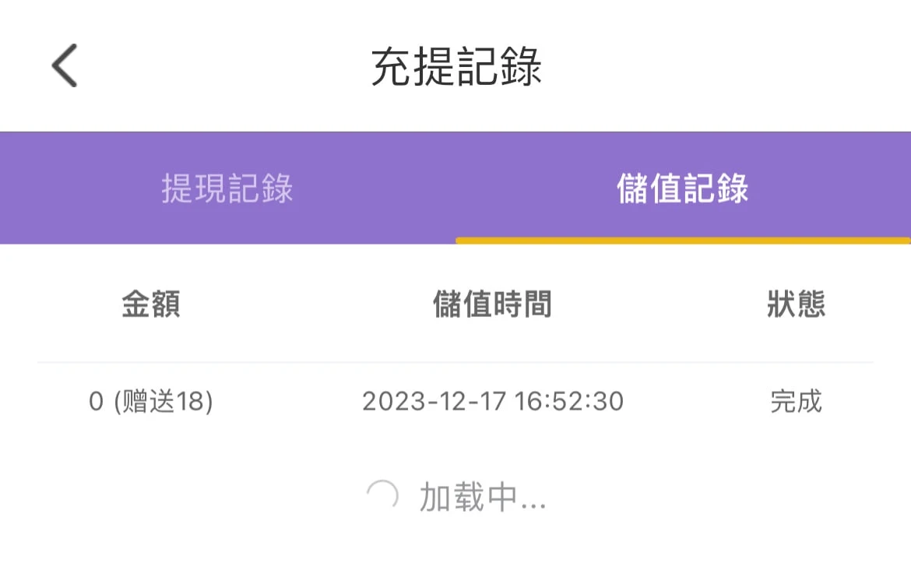Tap the divider line below column headers

455,361
